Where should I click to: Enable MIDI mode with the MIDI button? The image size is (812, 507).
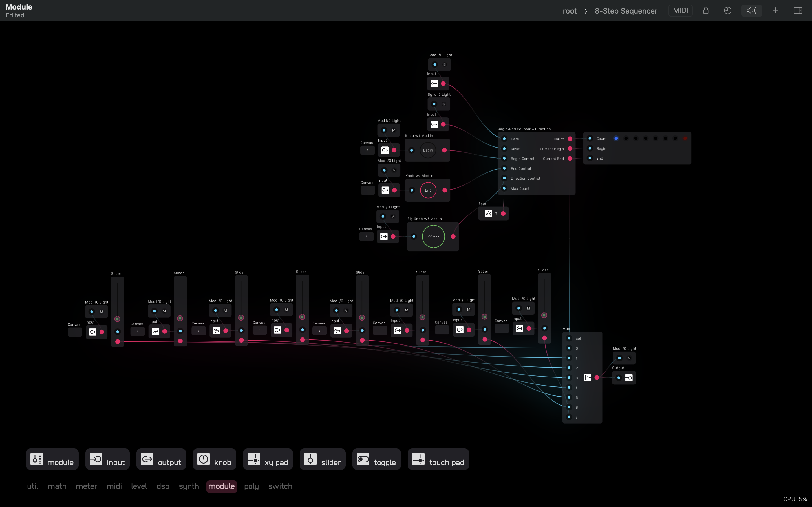tap(680, 10)
